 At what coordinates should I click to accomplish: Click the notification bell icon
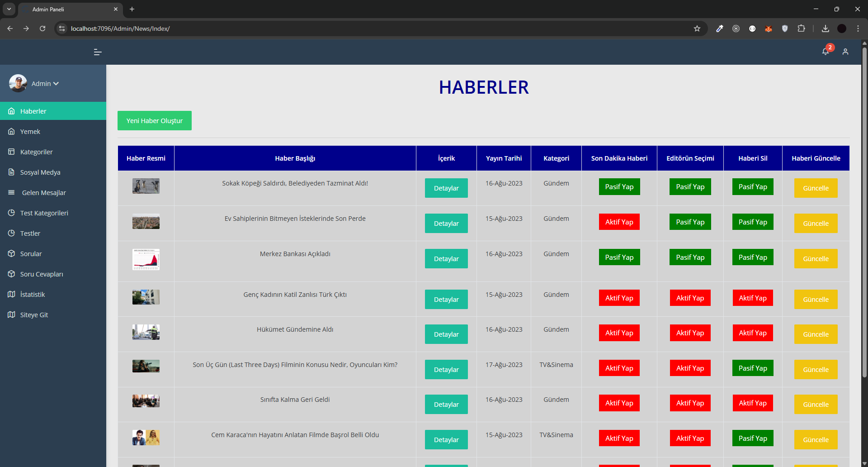tap(825, 52)
